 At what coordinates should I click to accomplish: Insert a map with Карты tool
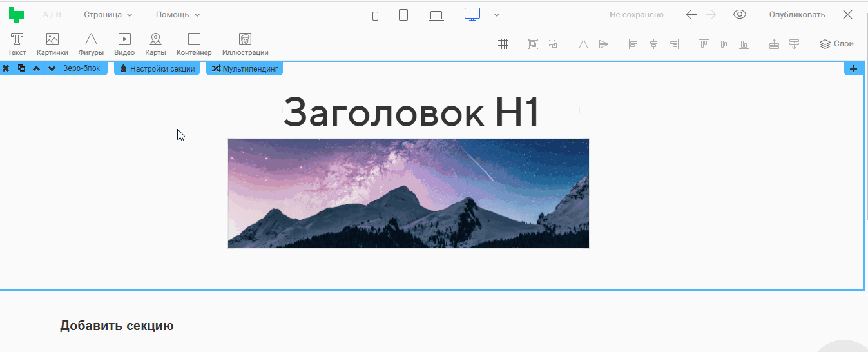[155, 44]
